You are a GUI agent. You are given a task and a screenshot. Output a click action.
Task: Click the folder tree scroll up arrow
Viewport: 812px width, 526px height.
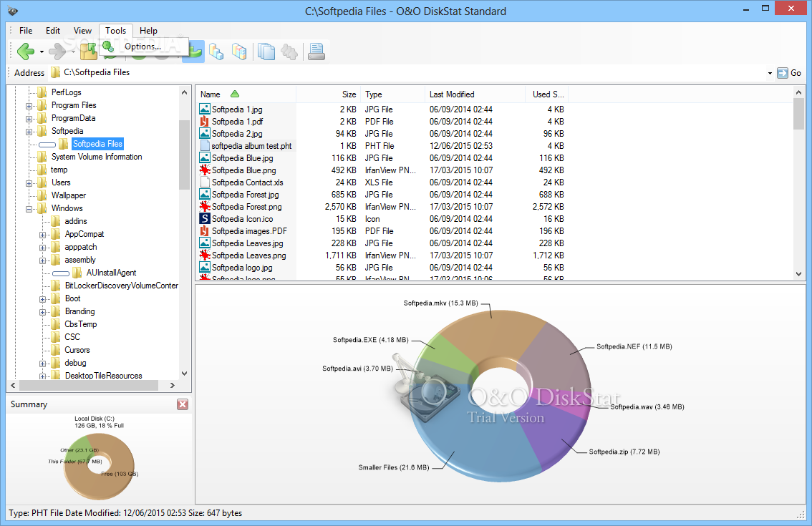tap(184, 92)
